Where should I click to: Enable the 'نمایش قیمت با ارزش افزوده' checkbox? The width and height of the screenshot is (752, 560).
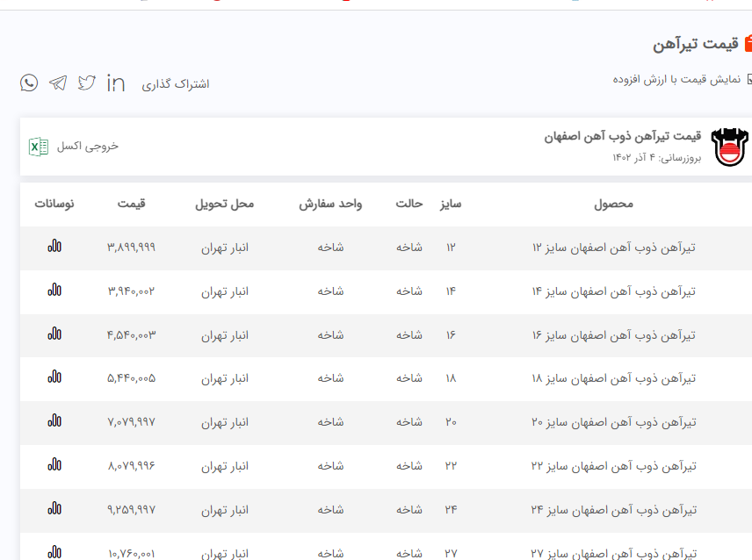click(748, 80)
